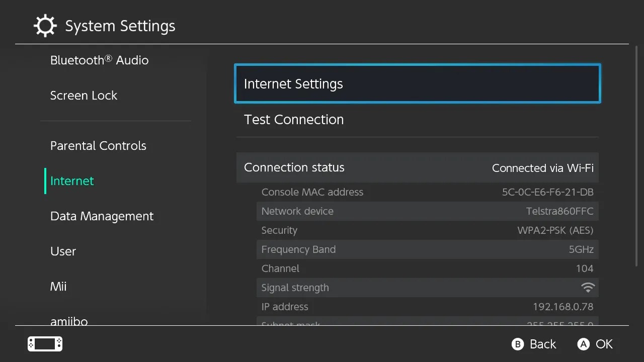This screenshot has height=362, width=644.
Task: Select Screen Lock settings
Action: point(84,95)
